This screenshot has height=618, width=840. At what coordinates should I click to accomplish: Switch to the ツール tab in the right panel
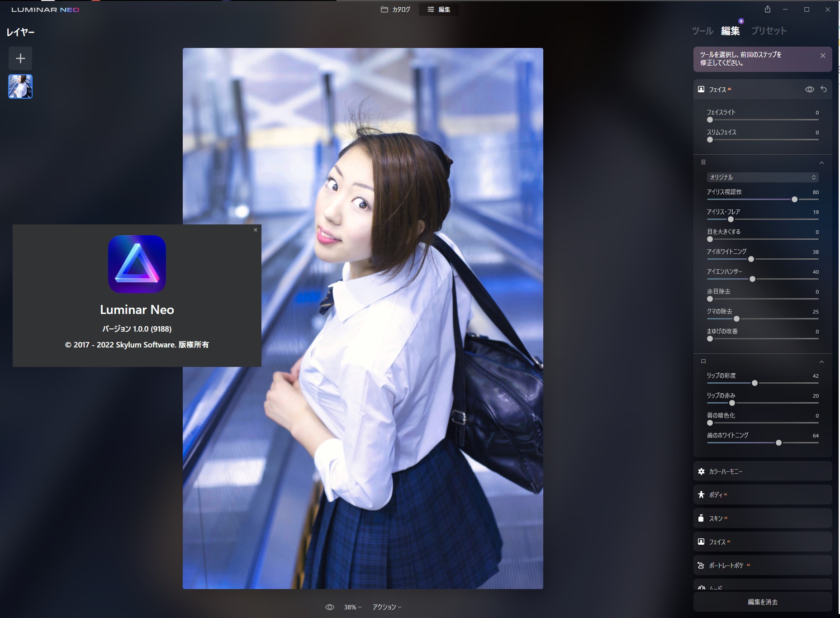click(702, 31)
